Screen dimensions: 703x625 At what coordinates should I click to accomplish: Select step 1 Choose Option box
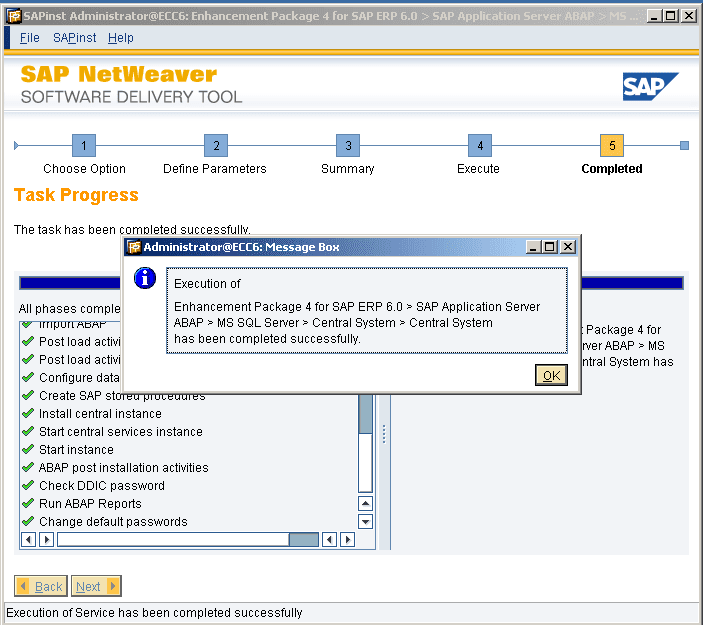(84, 145)
